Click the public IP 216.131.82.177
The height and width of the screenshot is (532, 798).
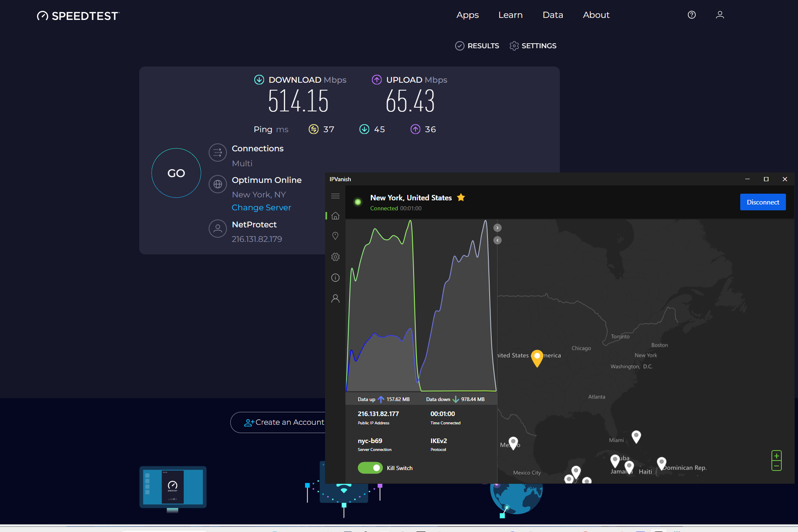(x=378, y=414)
